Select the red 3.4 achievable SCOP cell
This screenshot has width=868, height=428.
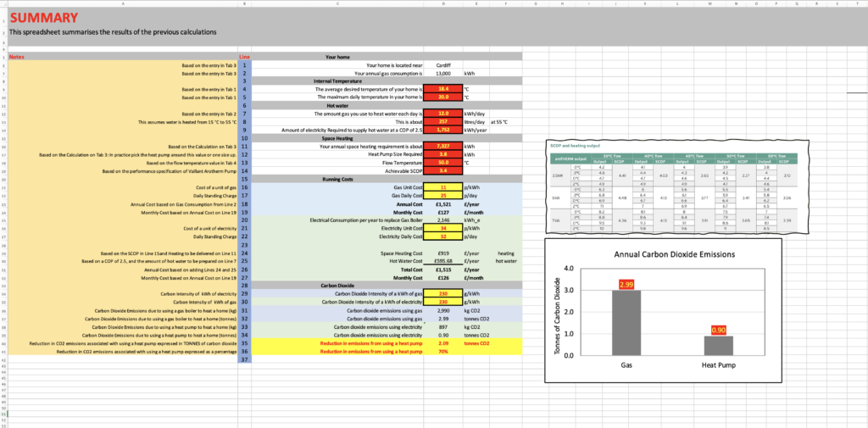442,172
